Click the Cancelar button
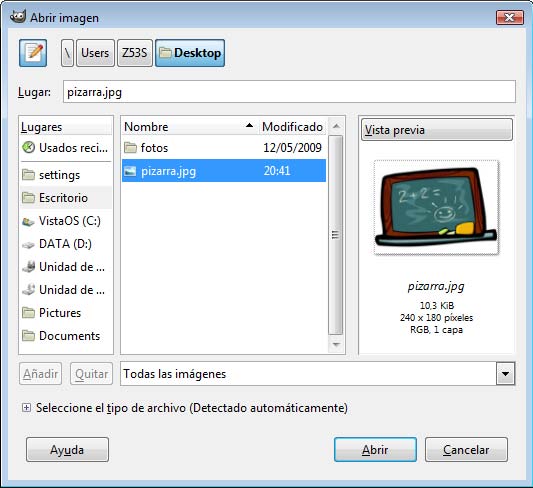 click(466, 450)
